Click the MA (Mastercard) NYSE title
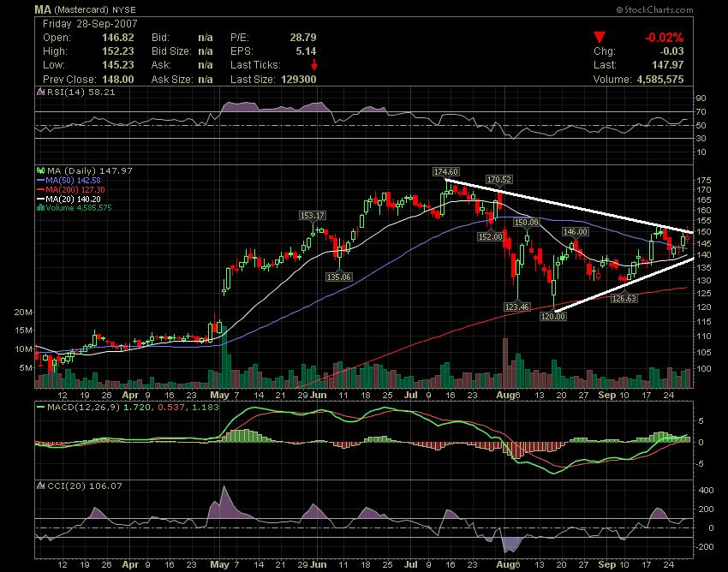728x572 pixels. pos(86,9)
